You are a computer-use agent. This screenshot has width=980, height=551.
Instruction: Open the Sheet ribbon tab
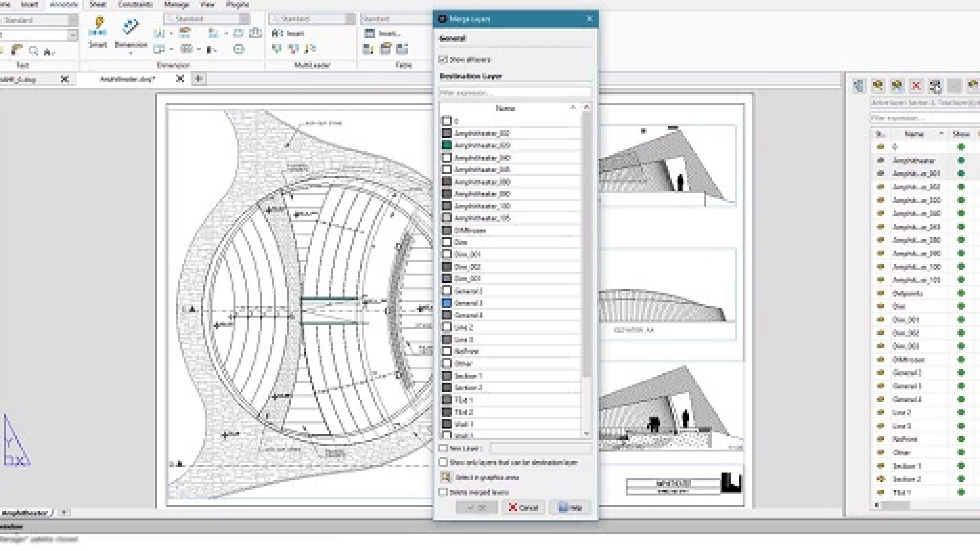tap(98, 4)
